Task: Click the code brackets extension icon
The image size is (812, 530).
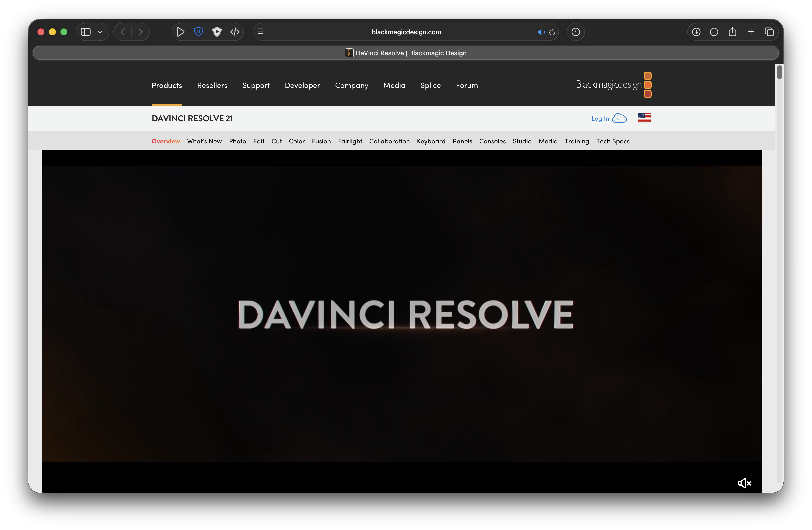Action: (x=235, y=32)
